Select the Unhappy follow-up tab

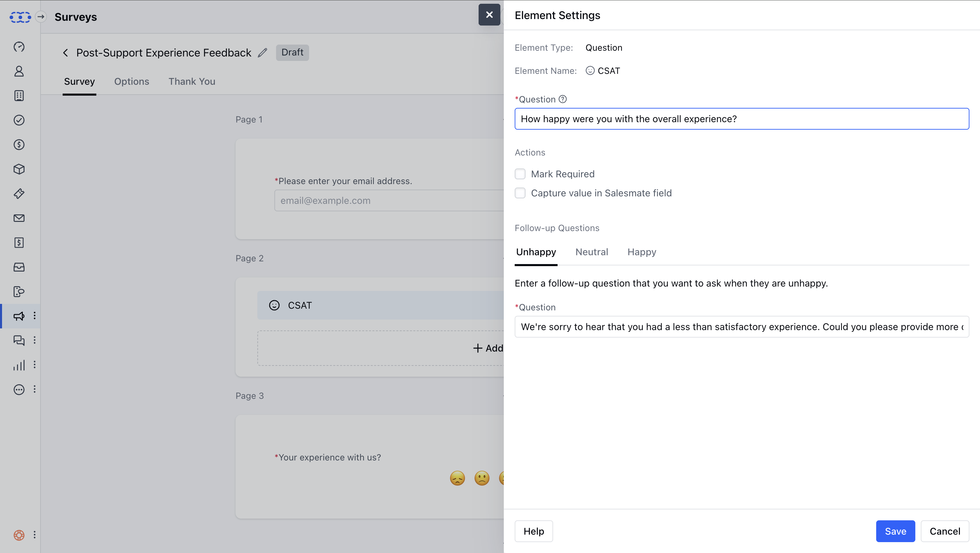[536, 252]
